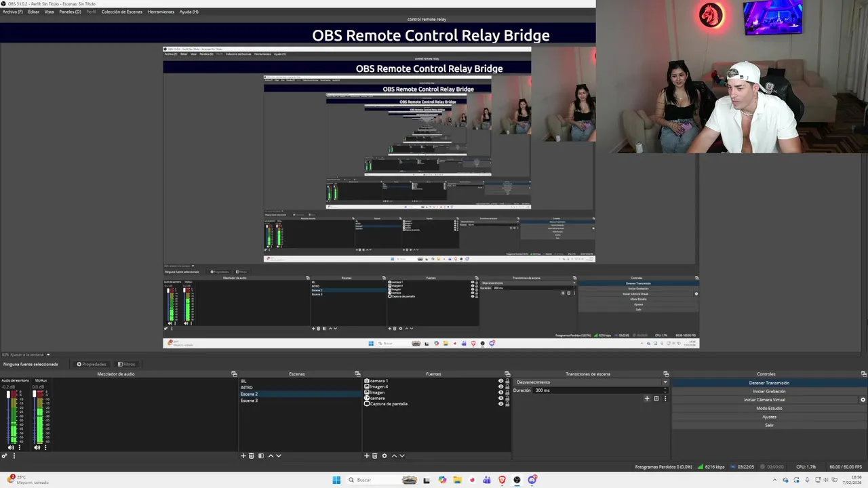Mute the Mic/Aux speaker icon
This screenshot has height=488, width=868.
click(x=37, y=447)
